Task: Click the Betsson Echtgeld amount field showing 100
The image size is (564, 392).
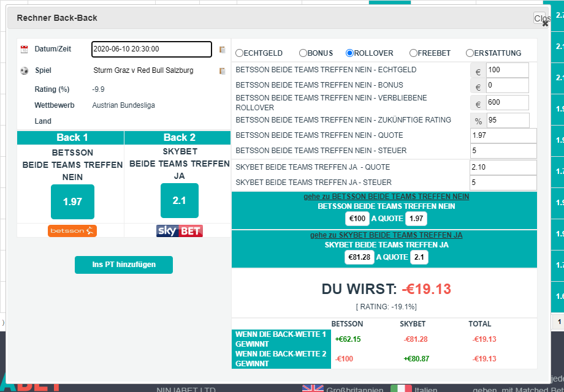Action: [507, 70]
